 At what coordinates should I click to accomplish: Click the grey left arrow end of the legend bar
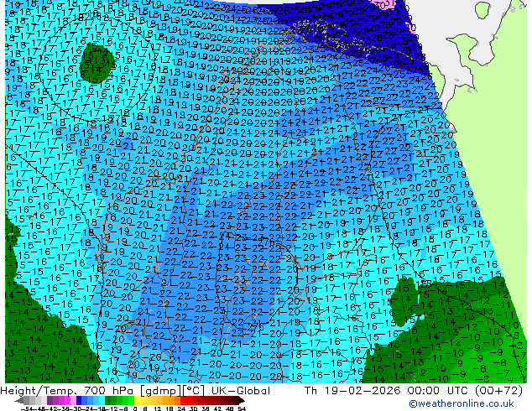[x=18, y=401]
